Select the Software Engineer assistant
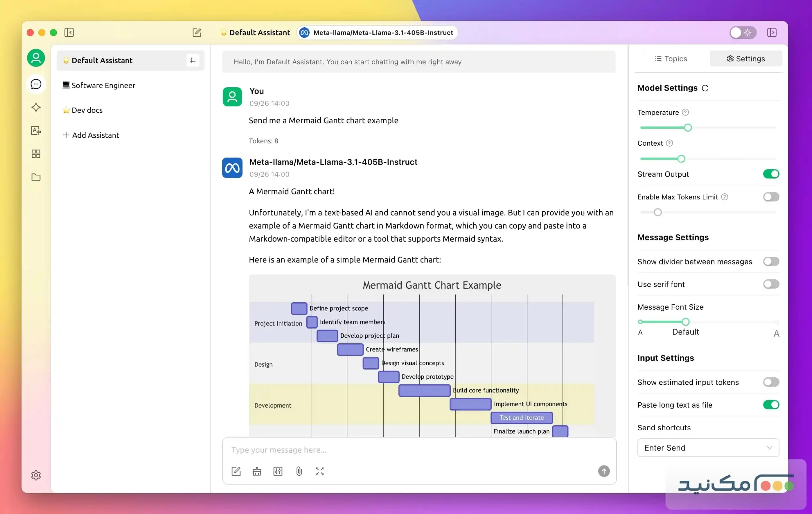The width and height of the screenshot is (812, 514). coord(103,85)
